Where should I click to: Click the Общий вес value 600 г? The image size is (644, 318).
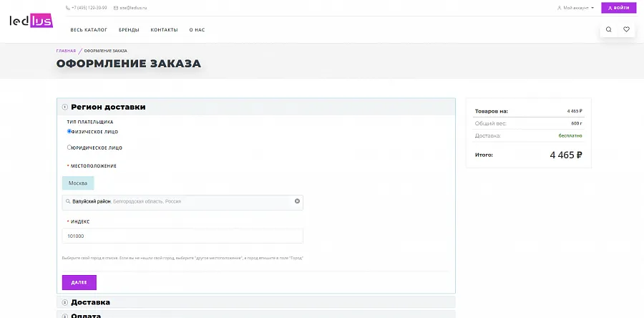point(577,123)
